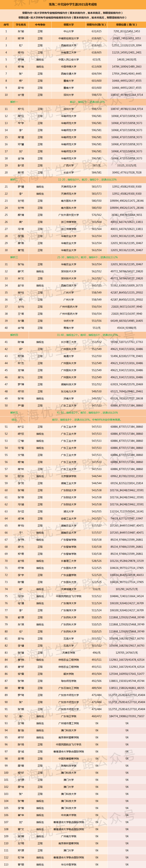Select the score 631/615
Image resolution: width=146 pixels, height=868 pixels.
pos(97,31)
